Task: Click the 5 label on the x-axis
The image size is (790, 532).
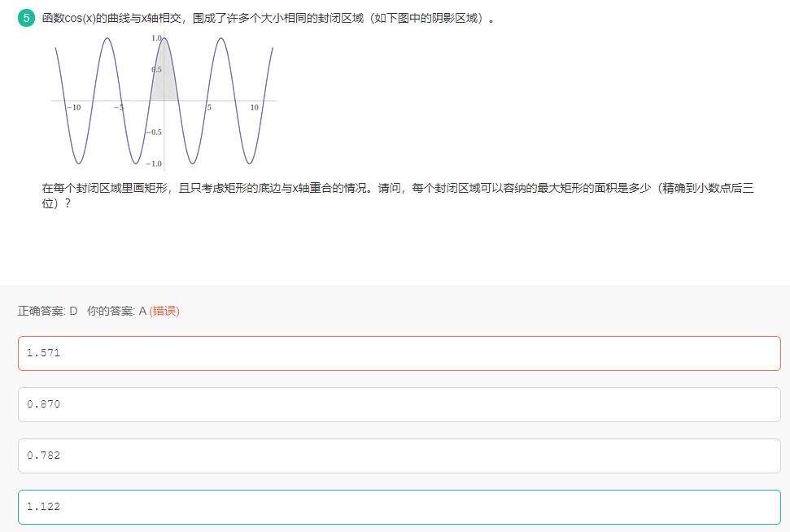Action: pos(209,107)
